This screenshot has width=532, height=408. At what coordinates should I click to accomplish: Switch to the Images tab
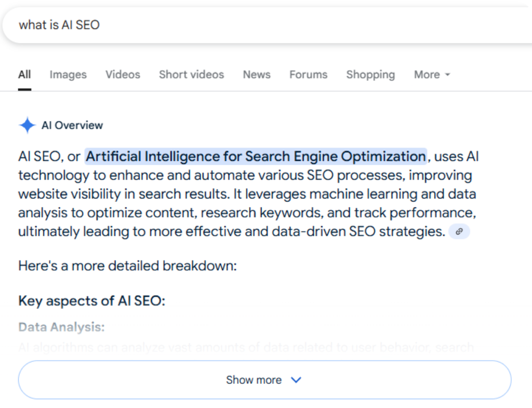tap(68, 75)
